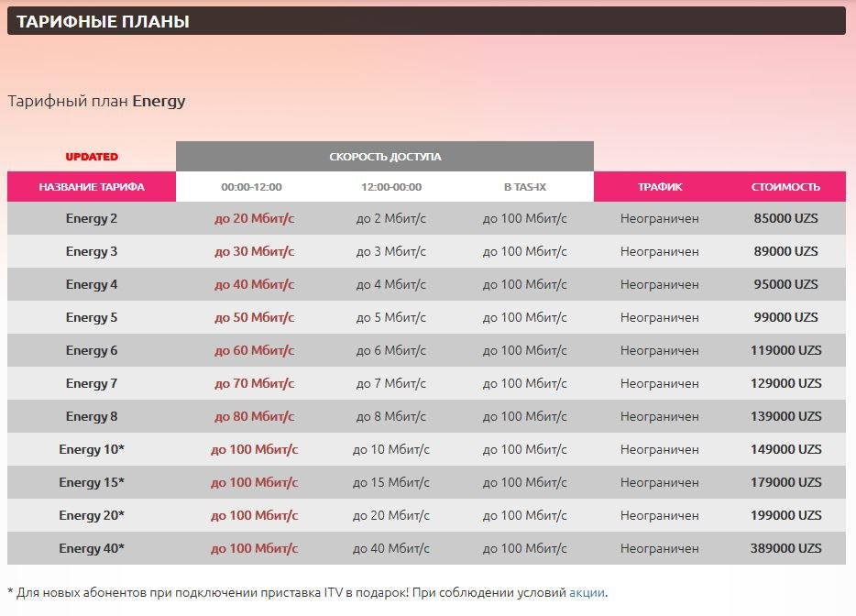Click Неограничен traffic in the Energy 2 row
The height and width of the screenshot is (616, 856).
(x=660, y=218)
